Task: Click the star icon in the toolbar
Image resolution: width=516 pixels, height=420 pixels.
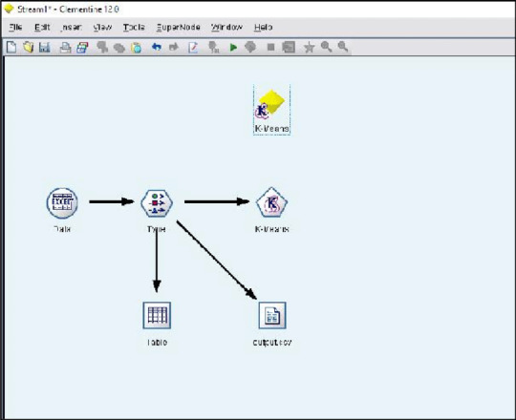Action: point(309,48)
